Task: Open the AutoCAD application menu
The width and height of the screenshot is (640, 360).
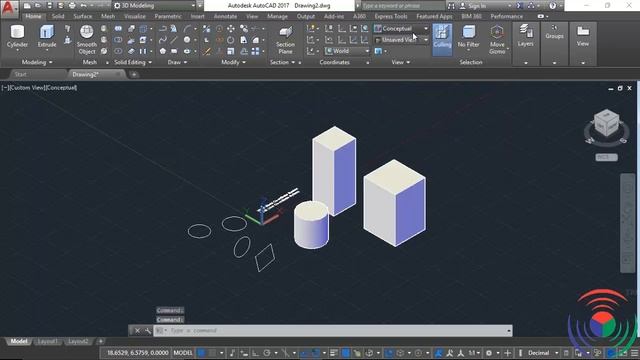Action: [x=9, y=8]
